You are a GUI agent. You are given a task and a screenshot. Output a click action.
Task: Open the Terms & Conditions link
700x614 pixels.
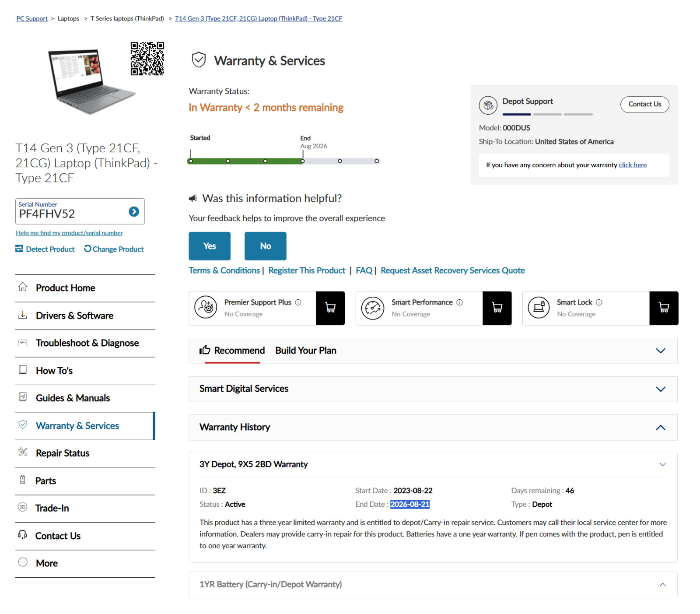click(224, 270)
